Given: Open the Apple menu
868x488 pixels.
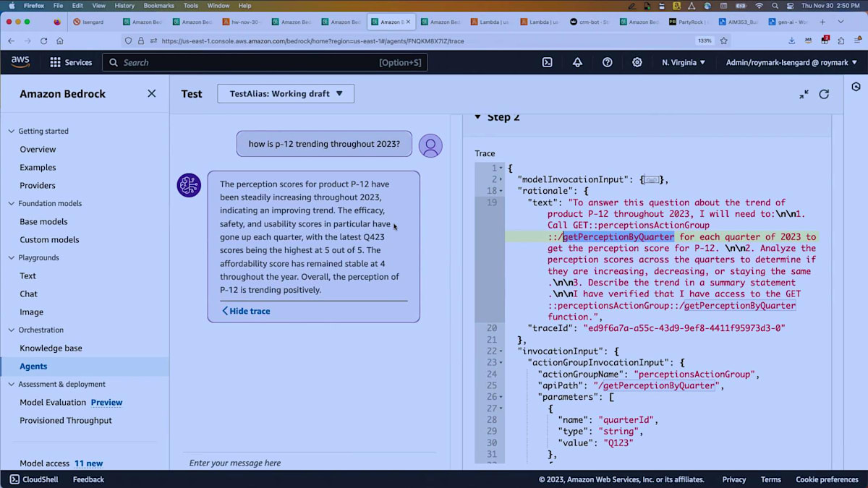Looking at the screenshot, I should pos(11,5).
